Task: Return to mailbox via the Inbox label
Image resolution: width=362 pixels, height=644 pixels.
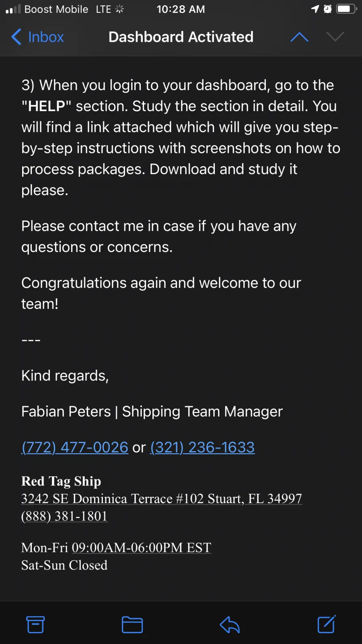Action: 46,37
